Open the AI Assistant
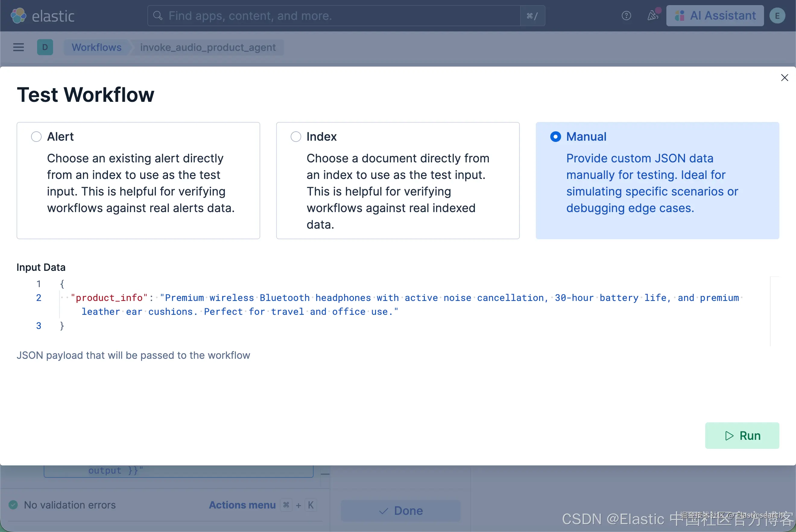The width and height of the screenshot is (796, 532). coord(715,16)
